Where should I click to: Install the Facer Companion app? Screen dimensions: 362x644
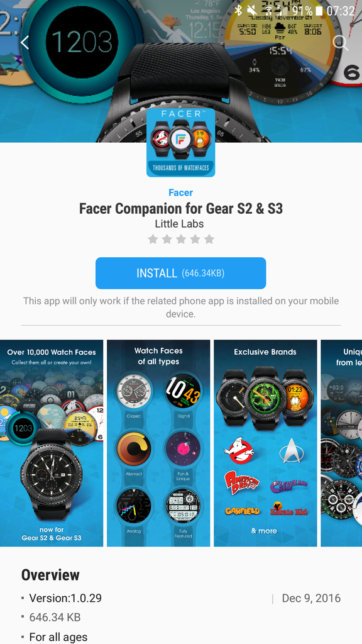[x=180, y=273]
